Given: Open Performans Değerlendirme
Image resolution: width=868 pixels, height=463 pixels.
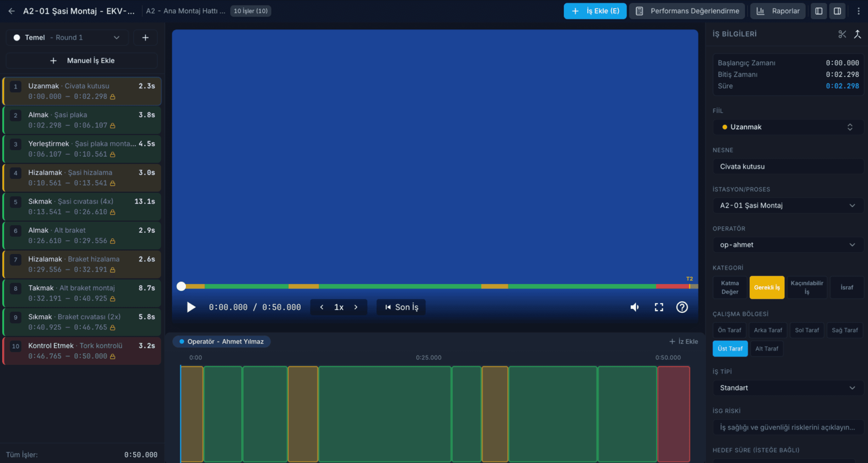Looking at the screenshot, I should 687,11.
